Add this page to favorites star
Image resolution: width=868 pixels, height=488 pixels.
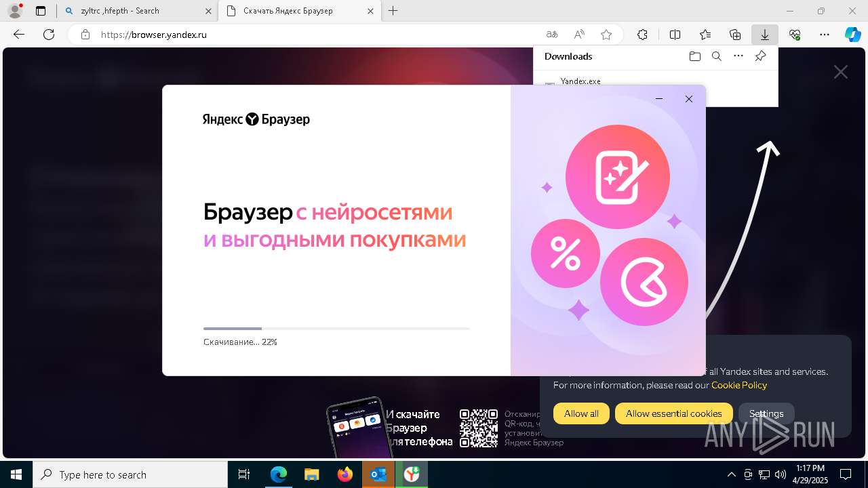(606, 35)
